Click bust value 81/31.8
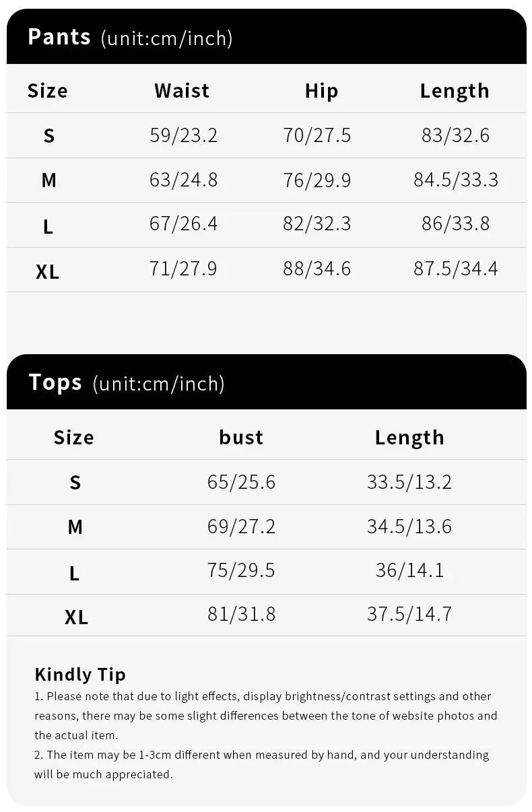The height and width of the screenshot is (812, 532). click(241, 614)
